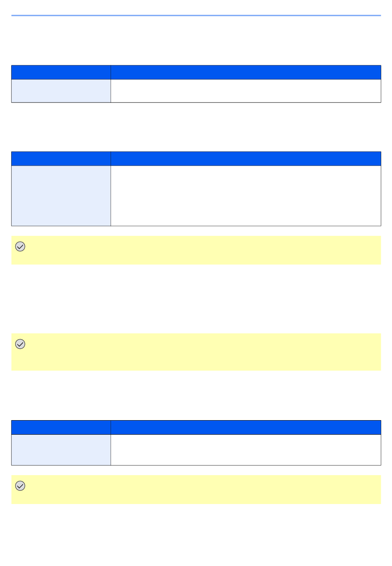Click the first table's white body cell
Screen dimensions: 392x566
246,91
